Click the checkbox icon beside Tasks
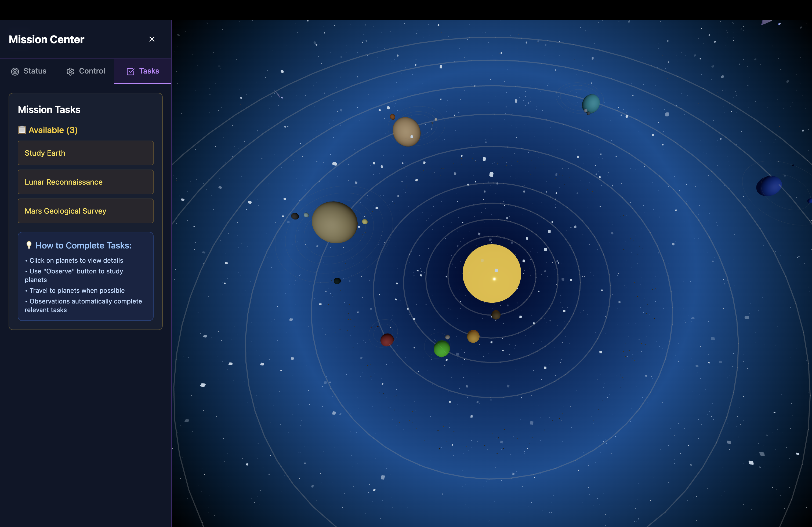 [130, 71]
